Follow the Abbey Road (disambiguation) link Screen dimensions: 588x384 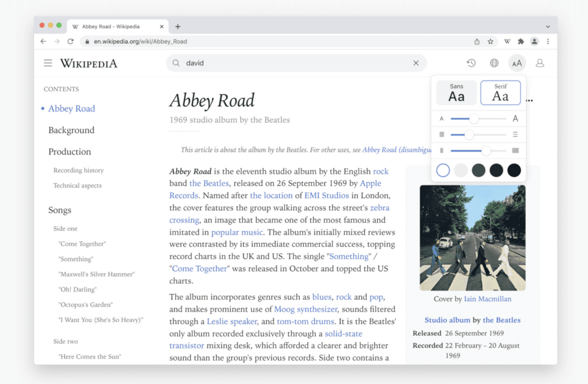point(397,150)
